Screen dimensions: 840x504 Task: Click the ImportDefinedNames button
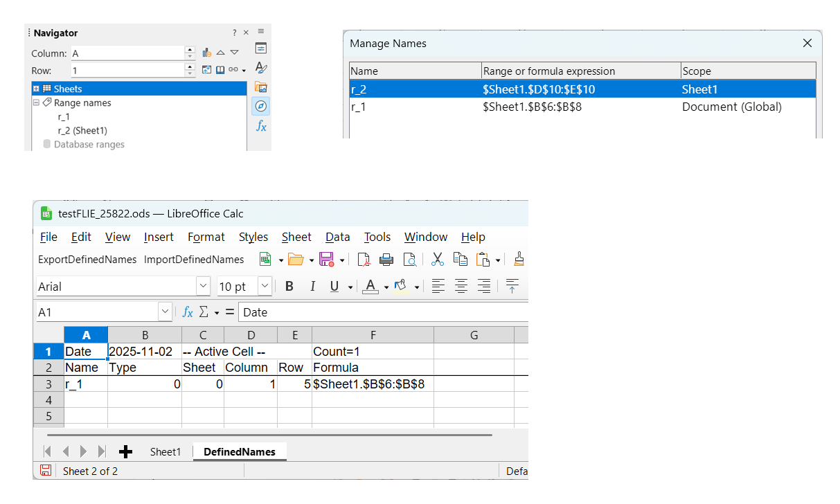(x=194, y=260)
